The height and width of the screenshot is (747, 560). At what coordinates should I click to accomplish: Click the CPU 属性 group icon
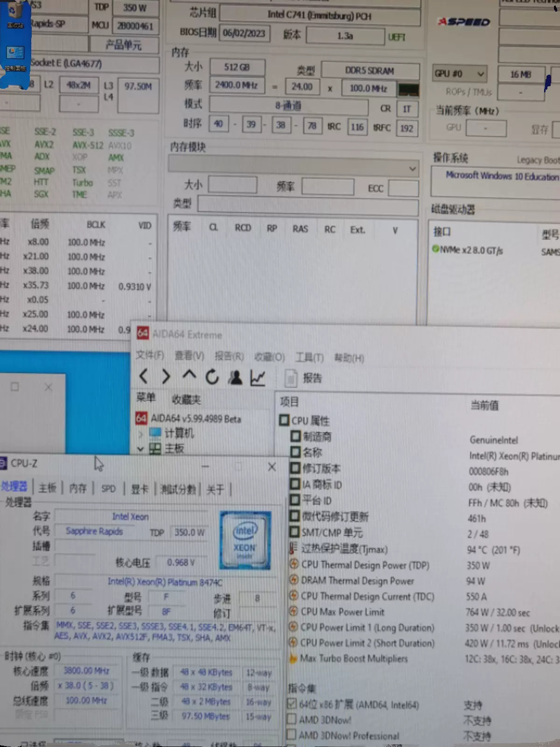point(284,420)
